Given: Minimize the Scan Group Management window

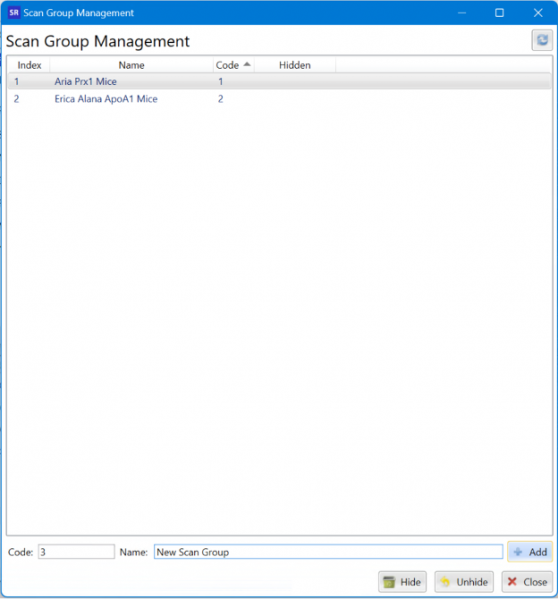Looking at the screenshot, I should click(462, 13).
